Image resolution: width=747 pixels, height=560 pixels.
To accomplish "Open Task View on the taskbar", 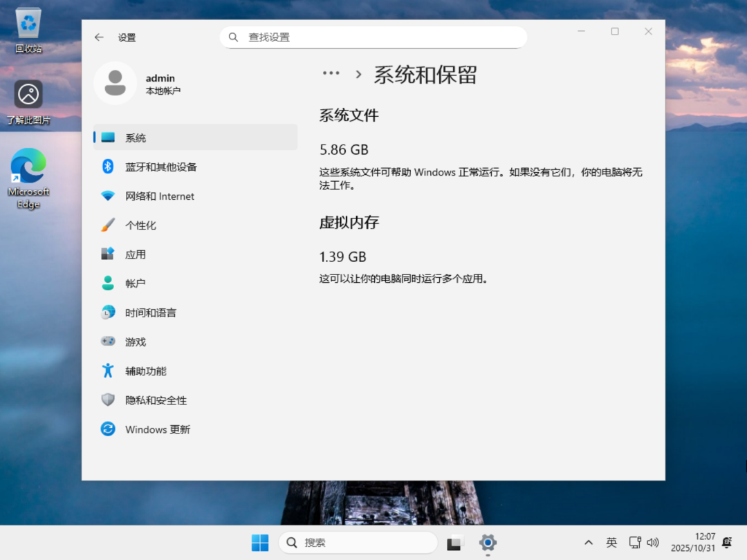I will click(x=454, y=543).
